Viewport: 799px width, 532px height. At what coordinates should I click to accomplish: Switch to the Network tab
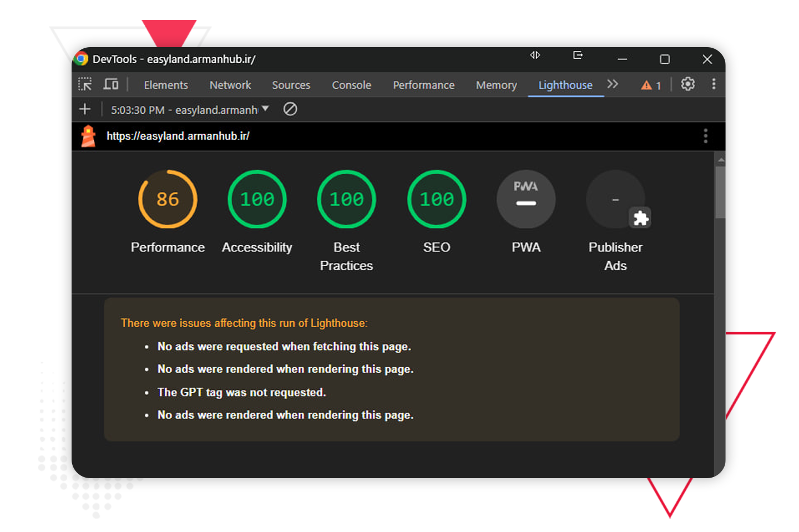230,85
